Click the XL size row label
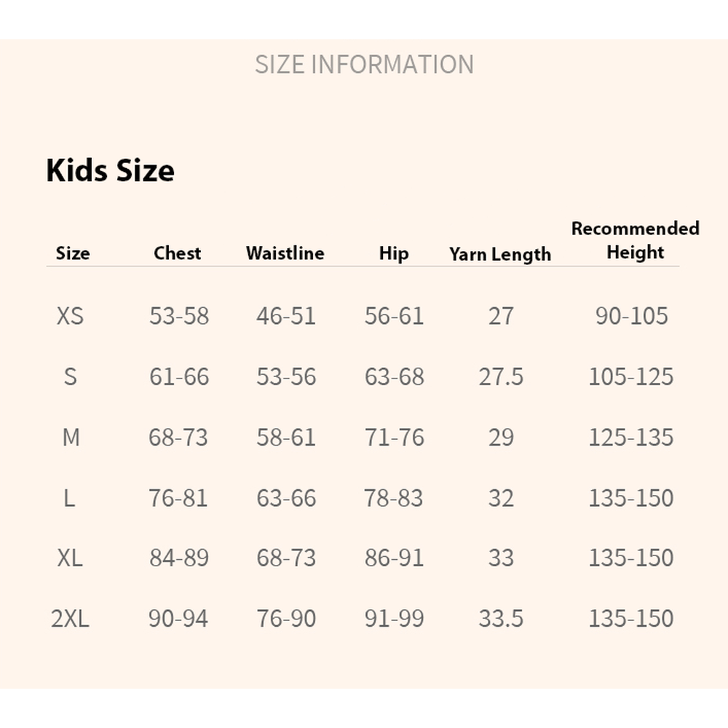728x728 pixels. [x=70, y=558]
